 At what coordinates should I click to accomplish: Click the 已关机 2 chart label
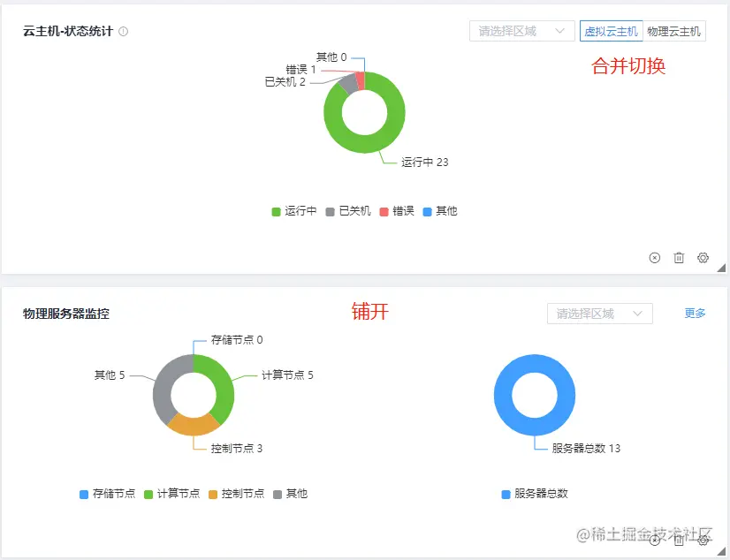point(285,82)
